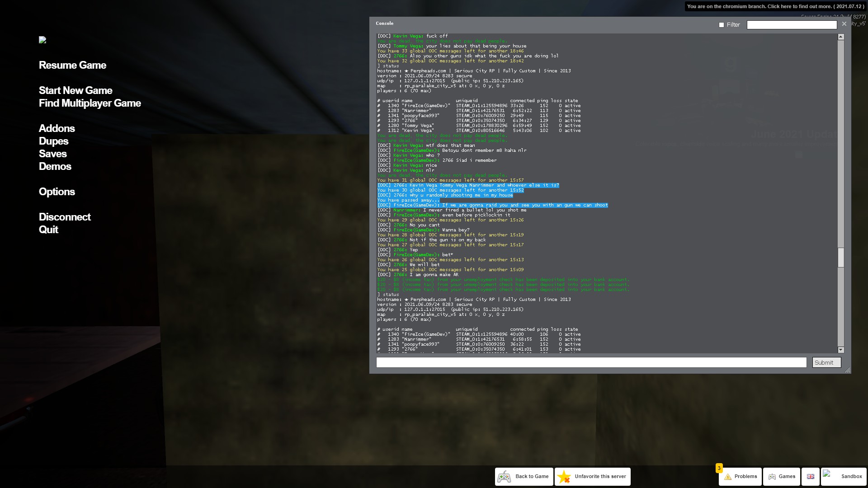The width and height of the screenshot is (868, 488).
Task: Click the Back to Game button
Action: 524,477
